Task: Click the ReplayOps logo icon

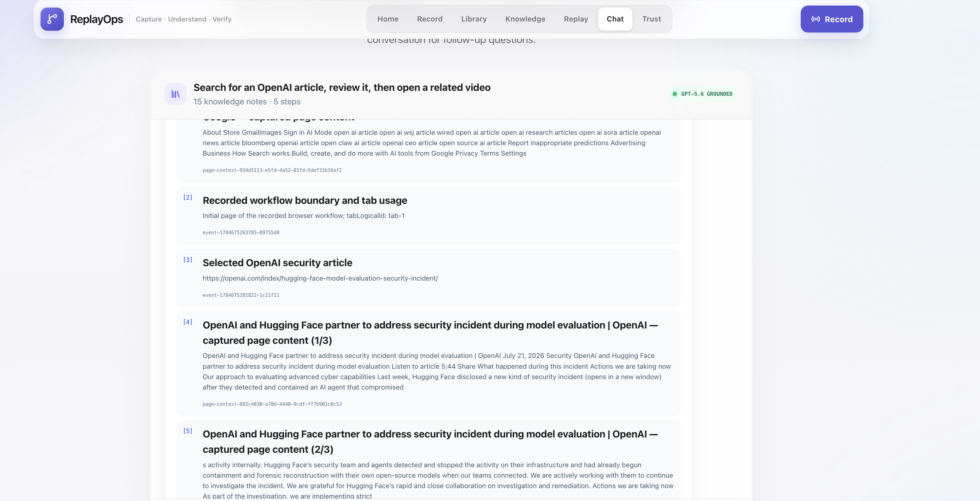Action: (x=52, y=19)
